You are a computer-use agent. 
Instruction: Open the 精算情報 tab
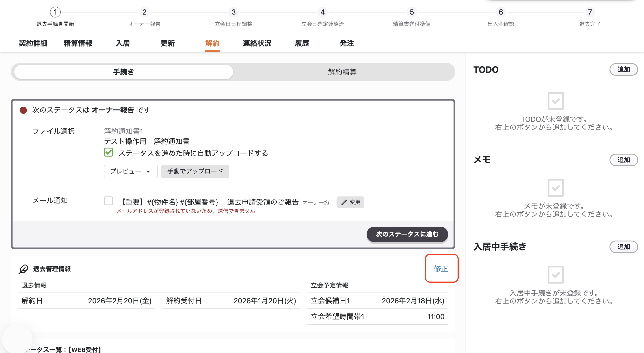[x=78, y=43]
